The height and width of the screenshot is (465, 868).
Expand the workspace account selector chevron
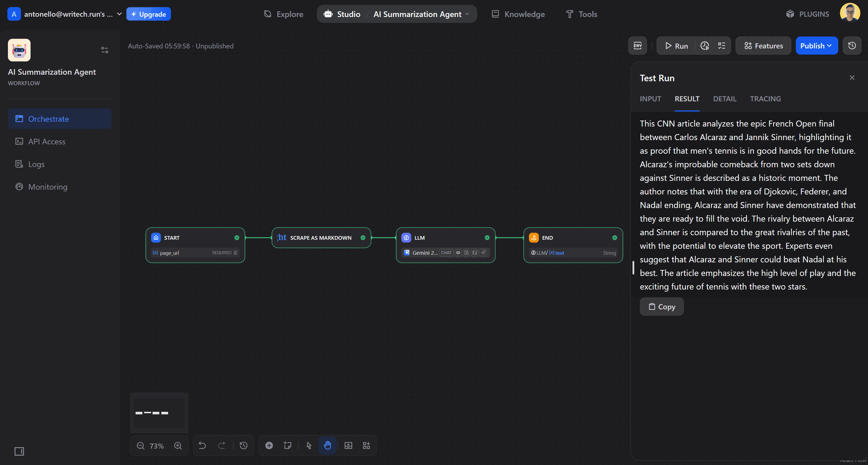click(119, 14)
